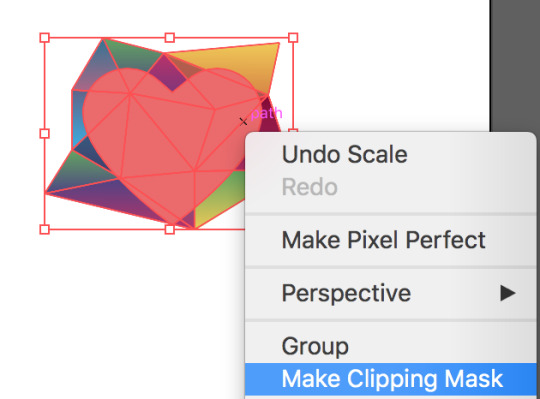Choose Make Clipping Mask from context menu
The width and height of the screenshot is (540, 399).
pos(391,379)
